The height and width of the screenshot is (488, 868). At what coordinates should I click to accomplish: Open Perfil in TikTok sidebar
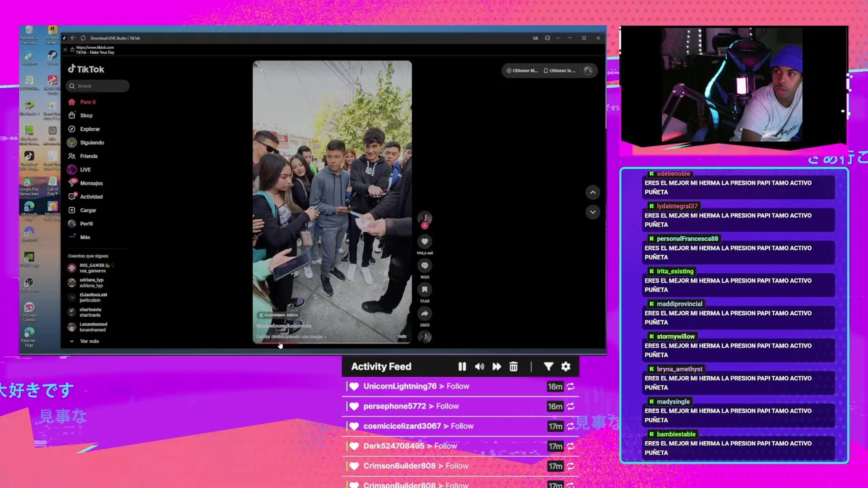click(81, 224)
